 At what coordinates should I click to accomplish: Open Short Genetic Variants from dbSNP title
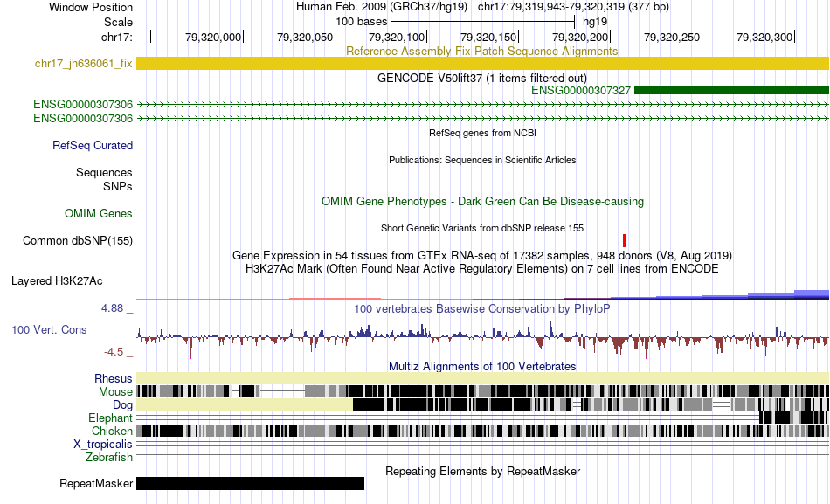point(482,228)
